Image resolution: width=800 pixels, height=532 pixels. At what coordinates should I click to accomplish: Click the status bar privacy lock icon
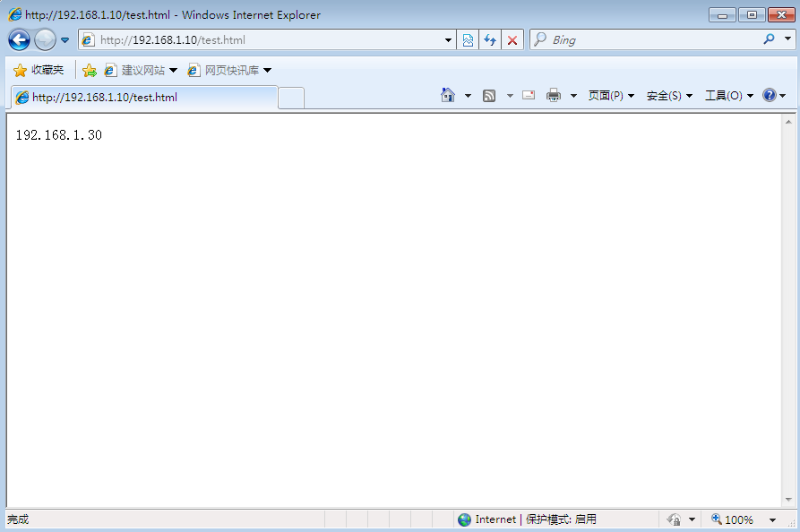point(674,519)
